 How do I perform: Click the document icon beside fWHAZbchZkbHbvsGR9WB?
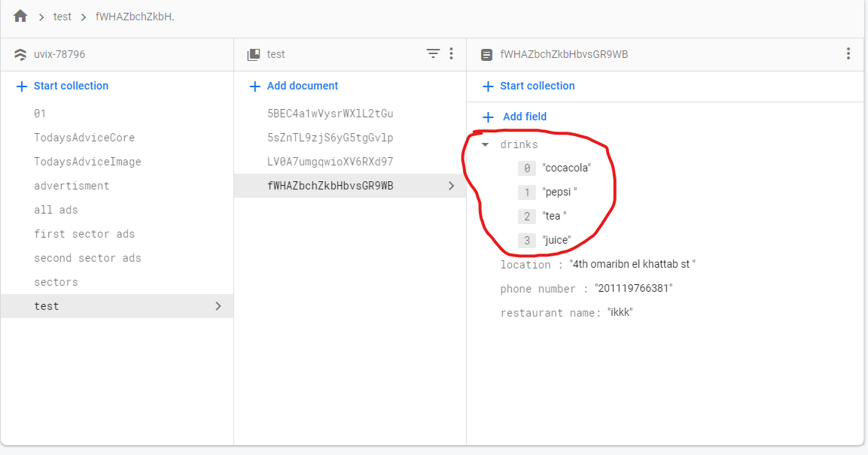click(x=486, y=54)
